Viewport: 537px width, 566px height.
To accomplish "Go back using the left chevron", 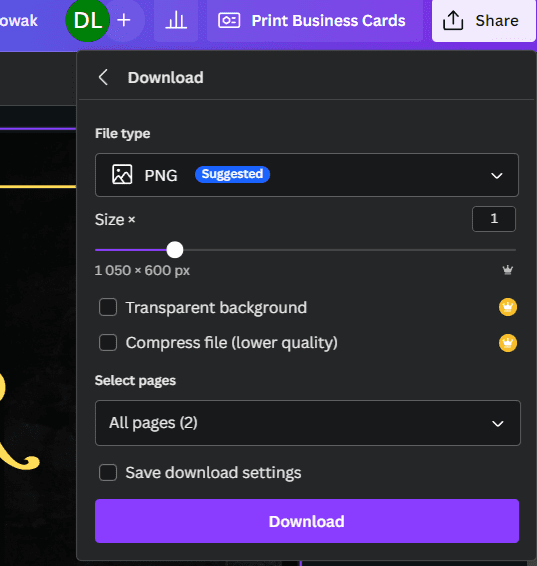I will 103,77.
